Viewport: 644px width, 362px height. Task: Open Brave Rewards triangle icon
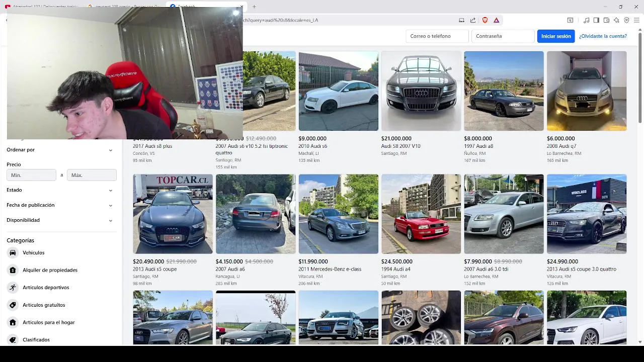(x=496, y=20)
